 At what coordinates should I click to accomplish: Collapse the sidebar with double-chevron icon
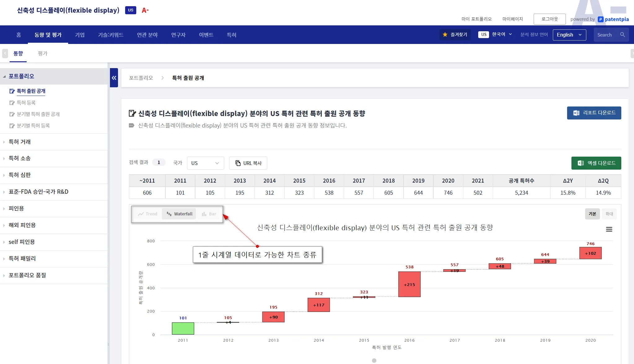tap(114, 78)
